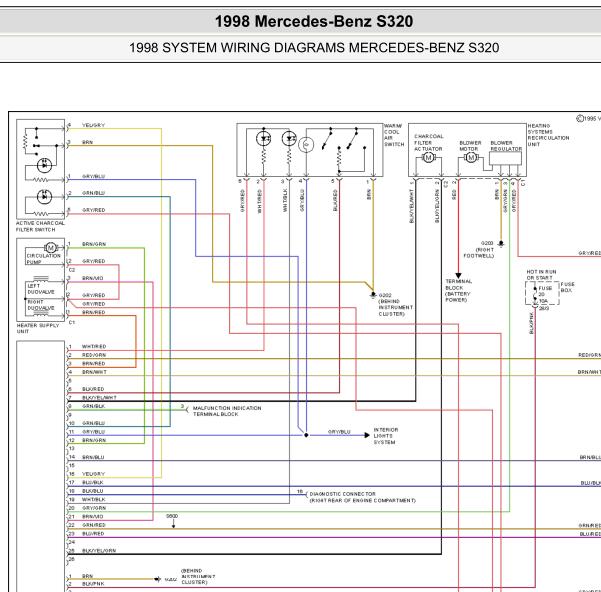Click the Fuse 20 10A symbol
The image size is (601, 592).
coord(535,294)
